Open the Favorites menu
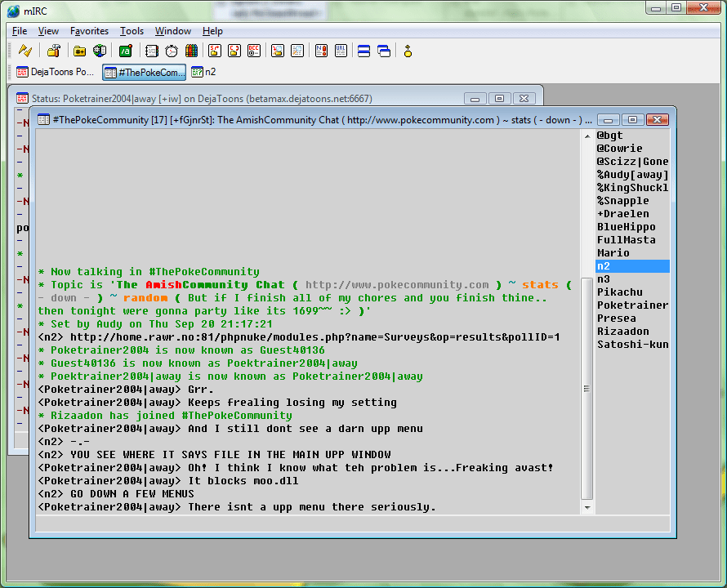The image size is (727, 588). click(x=90, y=31)
